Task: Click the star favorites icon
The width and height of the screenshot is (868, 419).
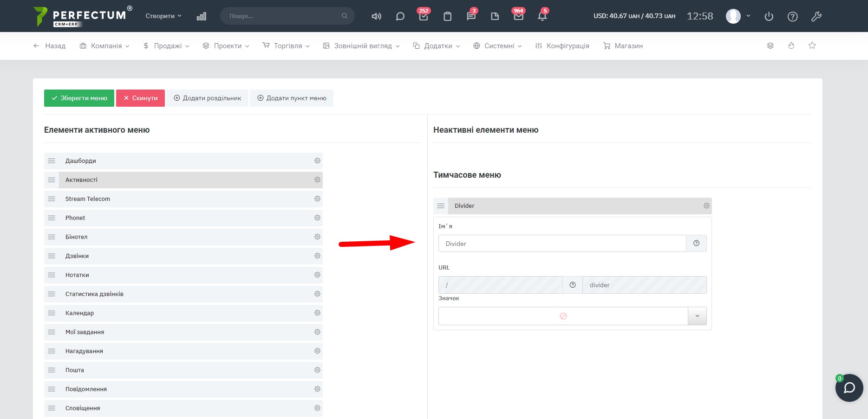Action: pyautogui.click(x=812, y=45)
